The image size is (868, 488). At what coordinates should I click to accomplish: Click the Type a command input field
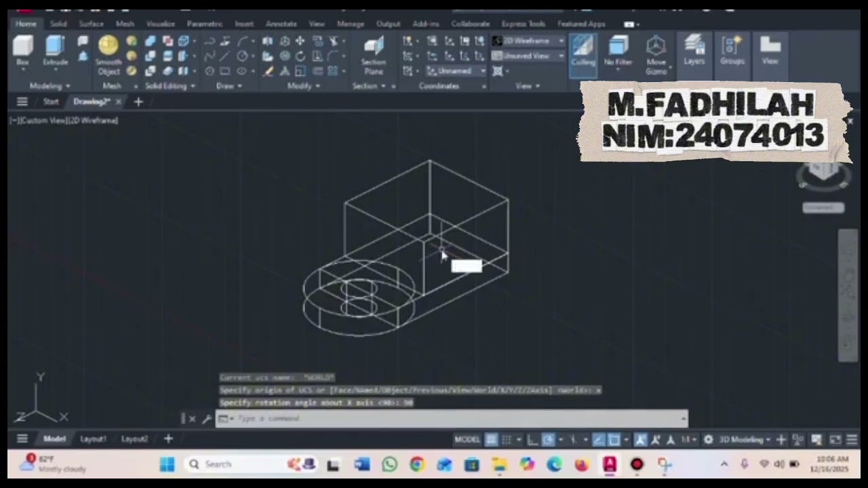[452, 419]
